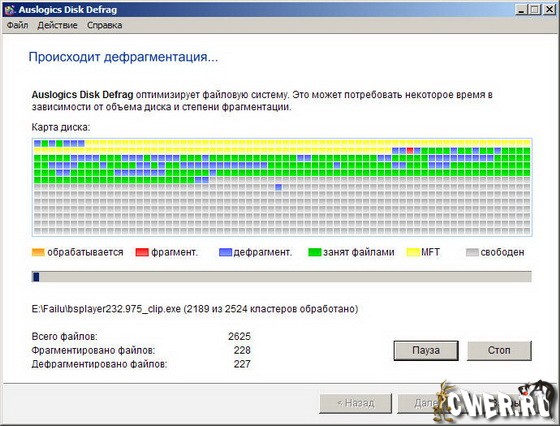Pause defragmentation with the Пауза button
The height and width of the screenshot is (426, 560).
[426, 350]
